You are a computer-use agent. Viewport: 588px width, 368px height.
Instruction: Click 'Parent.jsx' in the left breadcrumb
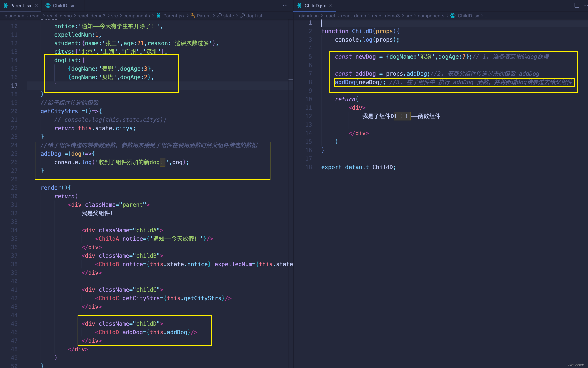point(174,16)
